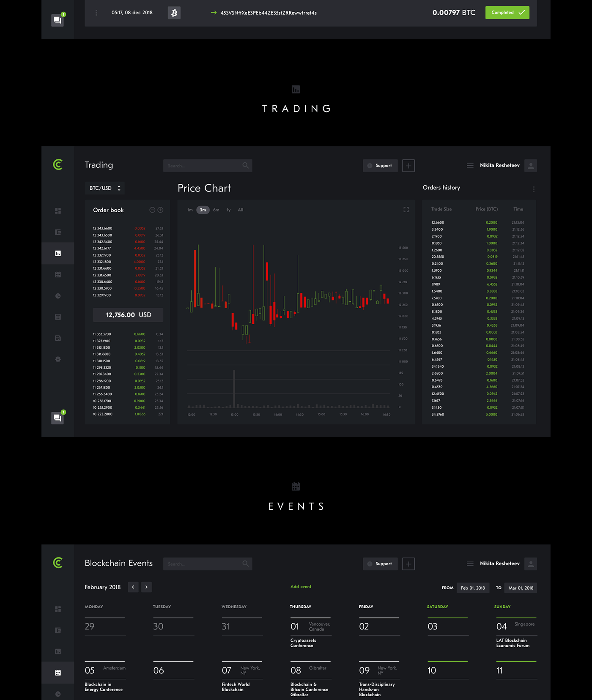Viewport: 592px width, 700px height.
Task: Select the 1y chart range tab
Action: tap(228, 210)
